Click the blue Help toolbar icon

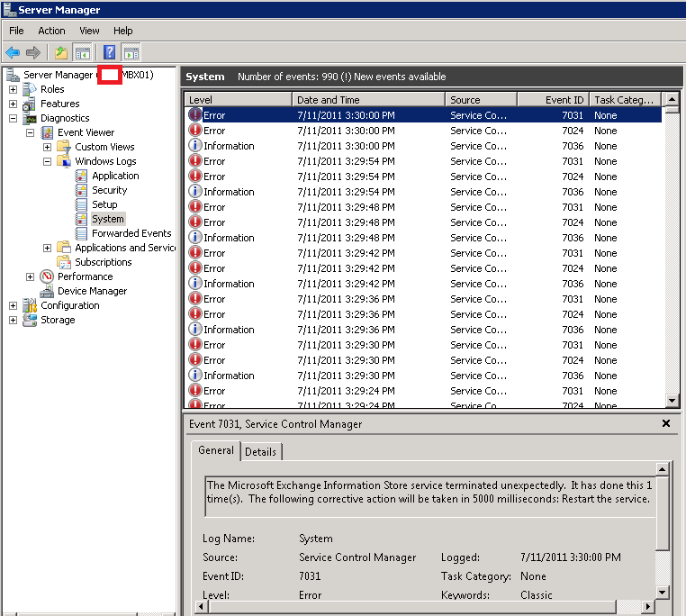[109, 53]
